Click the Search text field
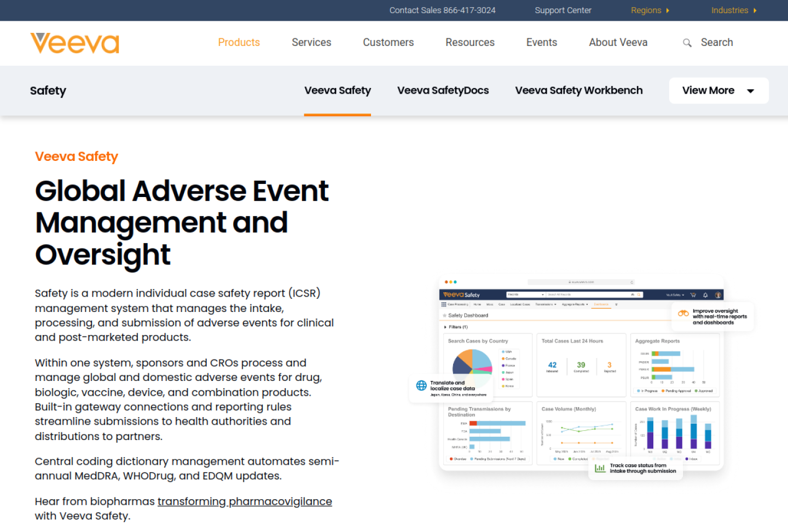Image resolution: width=788 pixels, height=532 pixels. click(717, 43)
